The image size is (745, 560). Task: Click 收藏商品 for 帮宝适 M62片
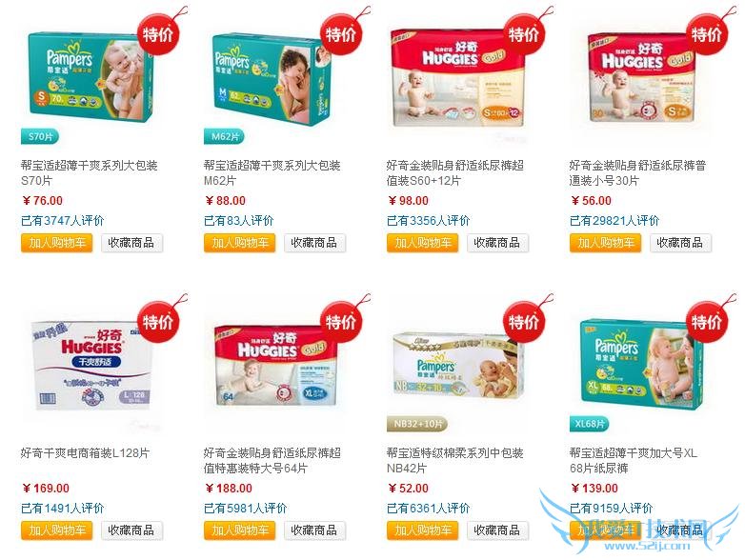click(x=314, y=243)
